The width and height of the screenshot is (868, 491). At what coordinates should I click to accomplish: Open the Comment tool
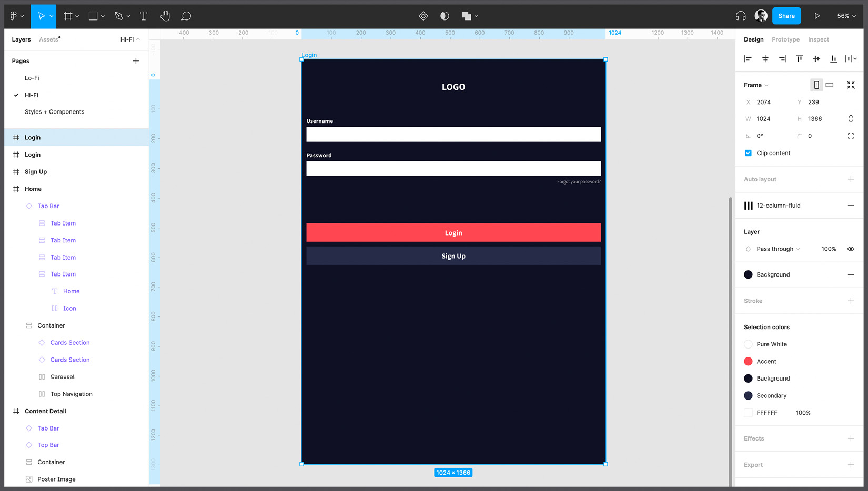(186, 16)
